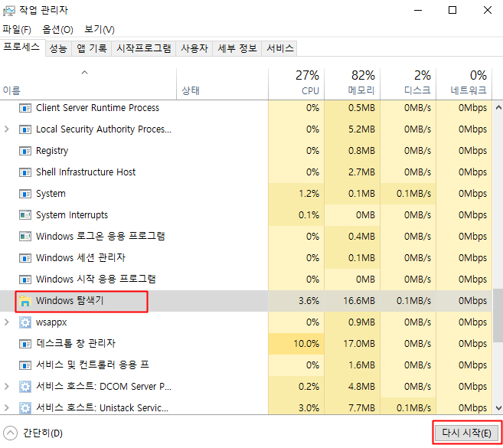
Task: Click the Shell Infrastructure Host icon
Action: pyautogui.click(x=25, y=172)
